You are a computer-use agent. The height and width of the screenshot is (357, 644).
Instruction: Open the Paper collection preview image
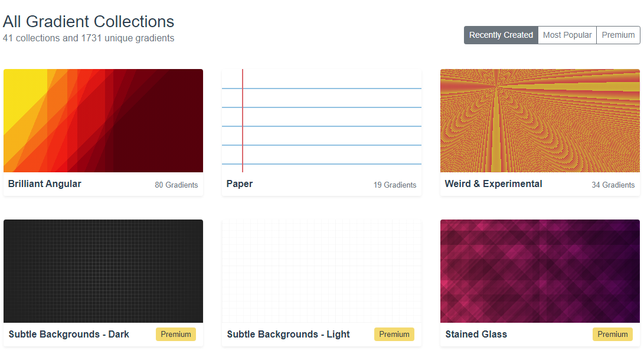pos(322,120)
